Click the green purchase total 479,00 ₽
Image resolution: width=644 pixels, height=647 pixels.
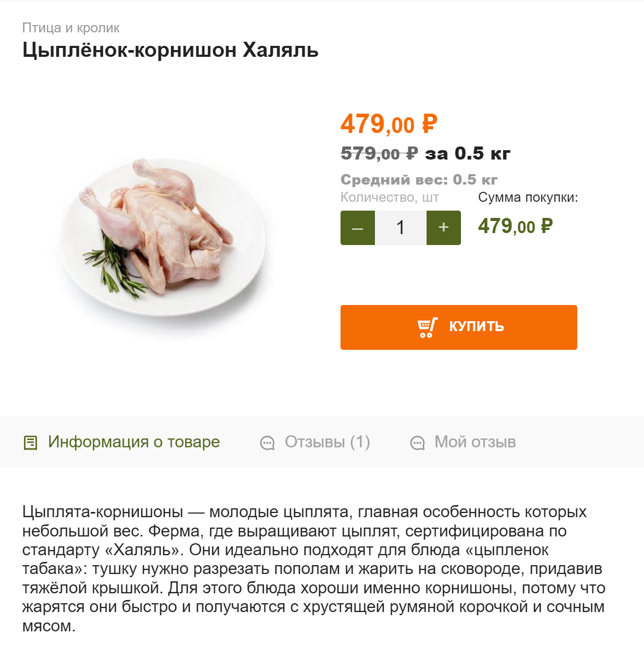pyautogui.click(x=515, y=226)
